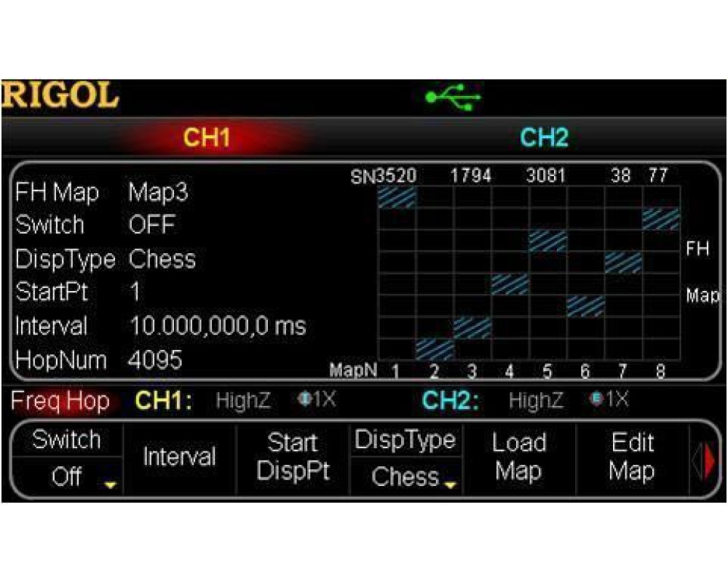This screenshot has height=582, width=728.
Task: Select the hatched cell in column 8
Action: (x=661, y=219)
